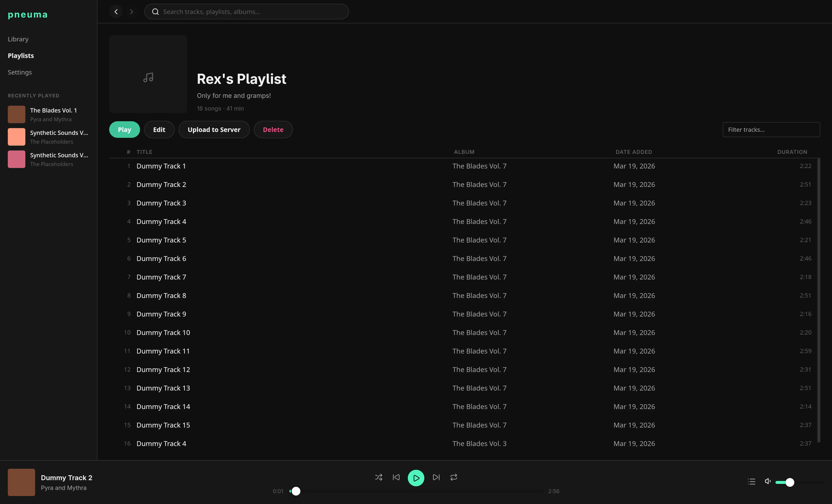832x504 pixels.
Task: Open Settings in sidebar
Action: tap(20, 72)
